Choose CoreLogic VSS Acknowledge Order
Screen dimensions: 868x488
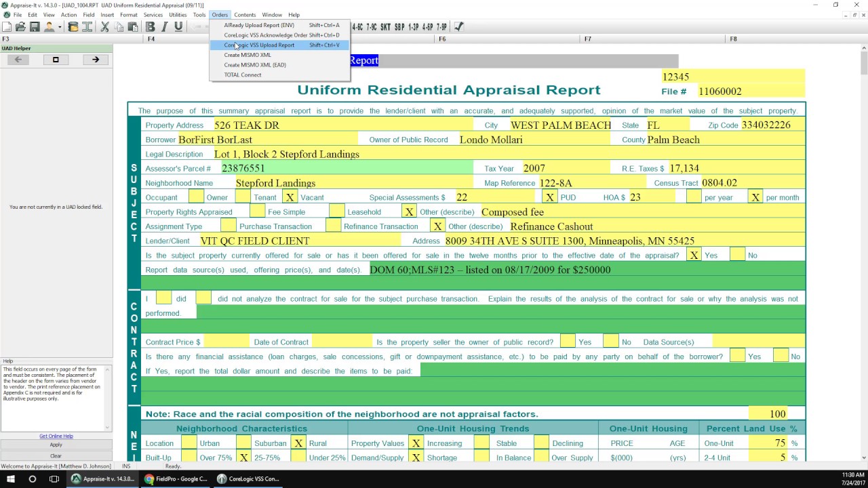279,35
